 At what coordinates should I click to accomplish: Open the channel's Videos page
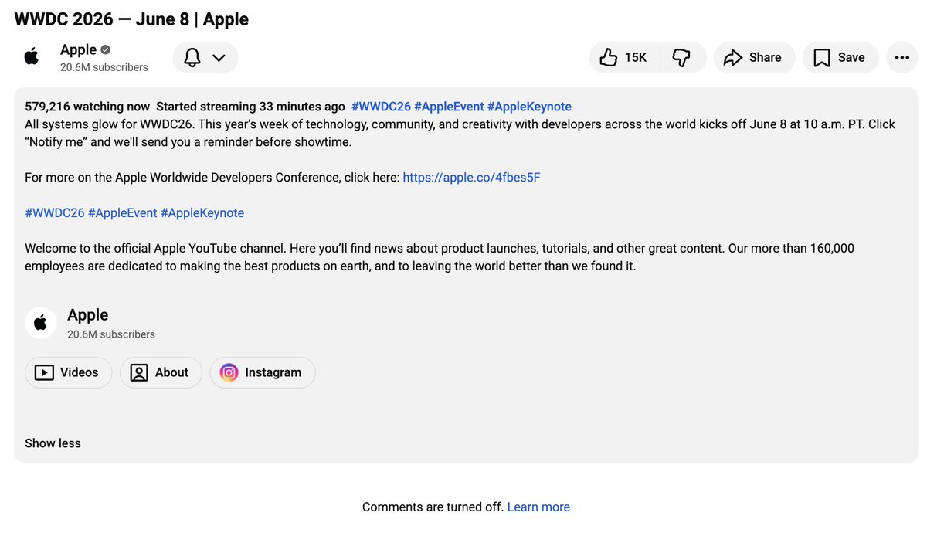(69, 372)
